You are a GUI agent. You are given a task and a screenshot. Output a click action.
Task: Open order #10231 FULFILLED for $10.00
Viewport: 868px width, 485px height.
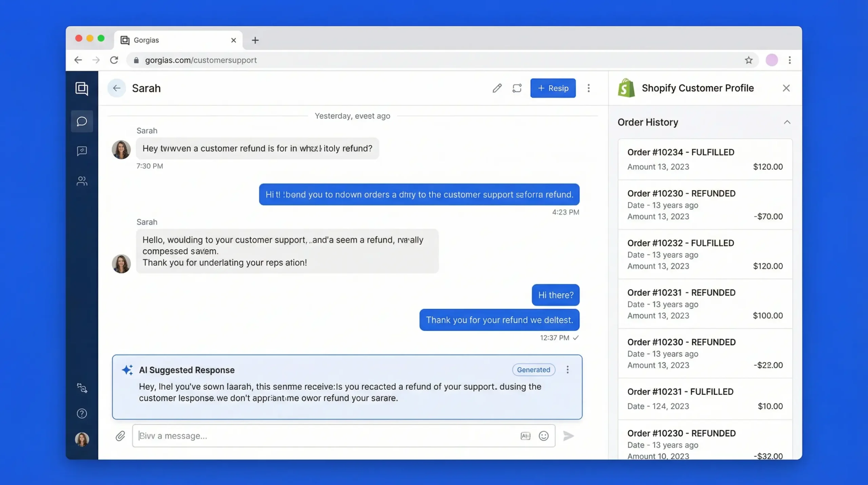click(x=705, y=399)
